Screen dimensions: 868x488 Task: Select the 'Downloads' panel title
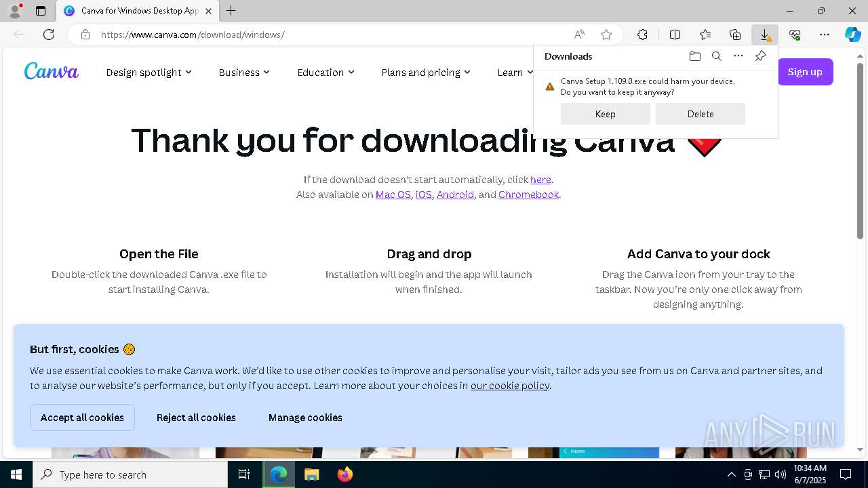[568, 56]
